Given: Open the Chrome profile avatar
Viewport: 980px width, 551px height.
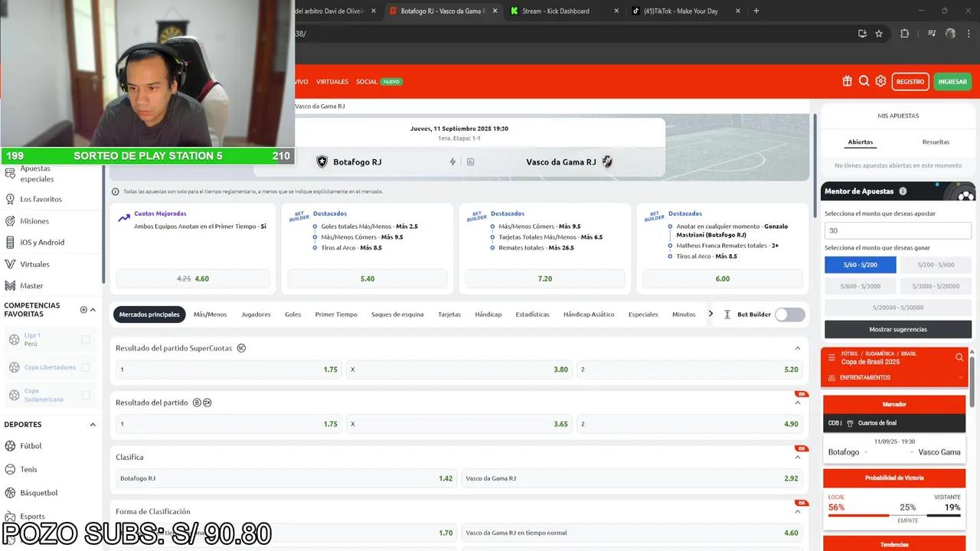Looking at the screenshot, I should 950,34.
